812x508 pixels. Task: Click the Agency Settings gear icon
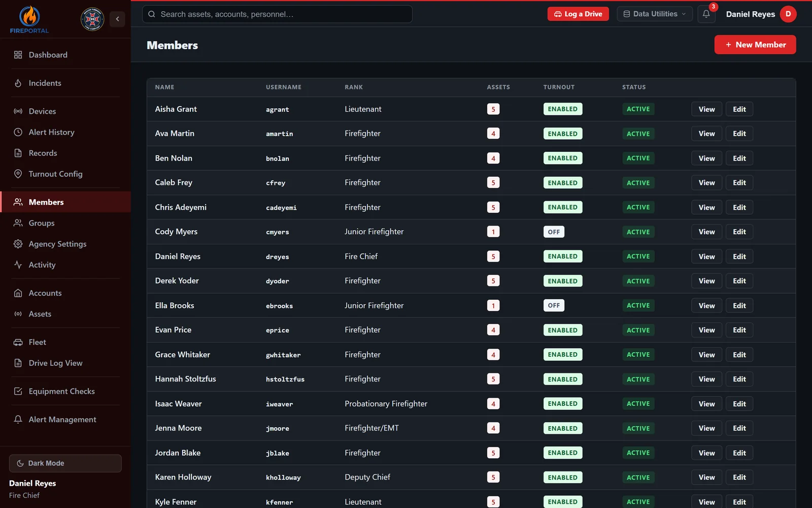[18, 244]
